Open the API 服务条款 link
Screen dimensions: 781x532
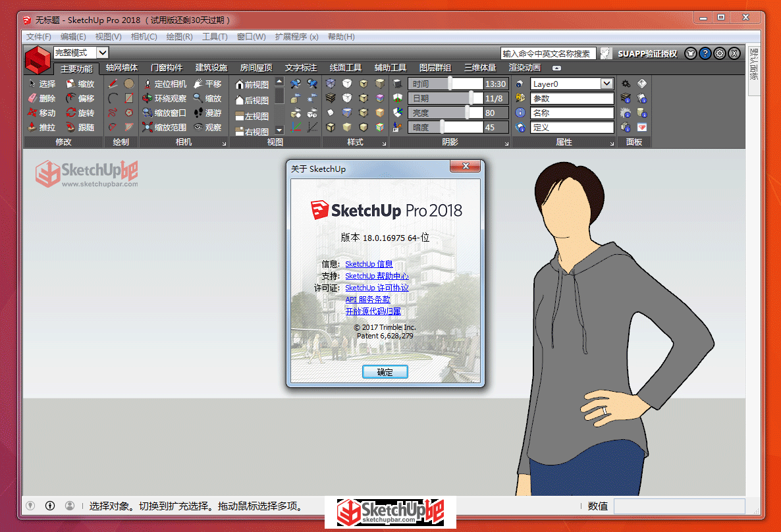[367, 300]
